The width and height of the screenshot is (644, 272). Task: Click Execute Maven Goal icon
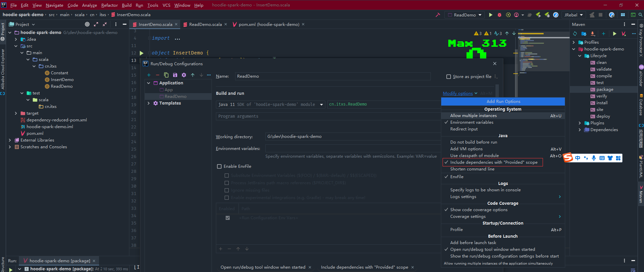coord(623,34)
